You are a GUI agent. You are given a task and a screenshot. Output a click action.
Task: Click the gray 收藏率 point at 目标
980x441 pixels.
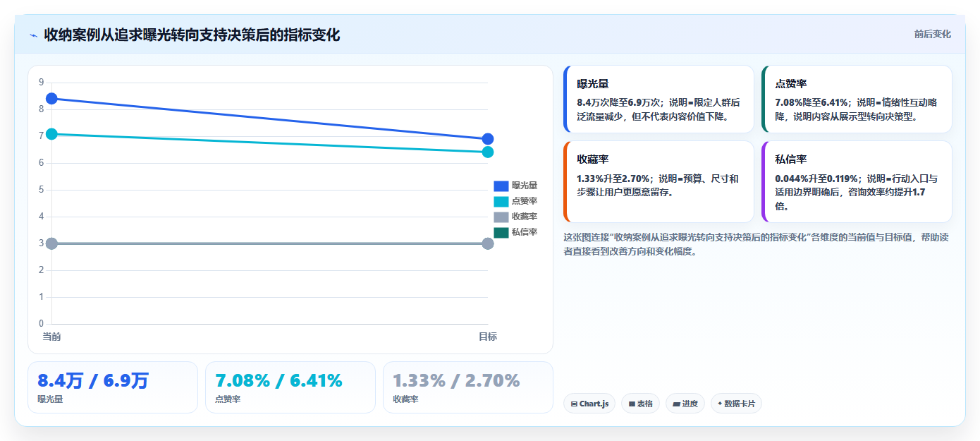pyautogui.click(x=488, y=243)
